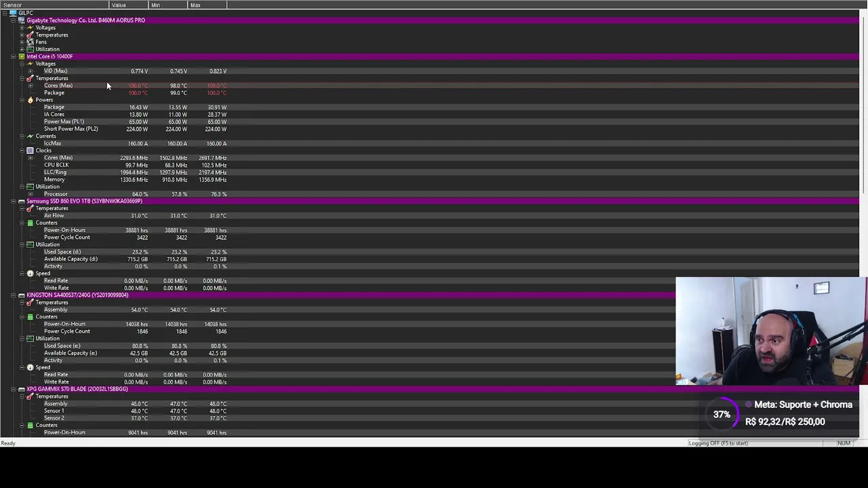Click the Voltages icon under Intel Core i5

30,64
